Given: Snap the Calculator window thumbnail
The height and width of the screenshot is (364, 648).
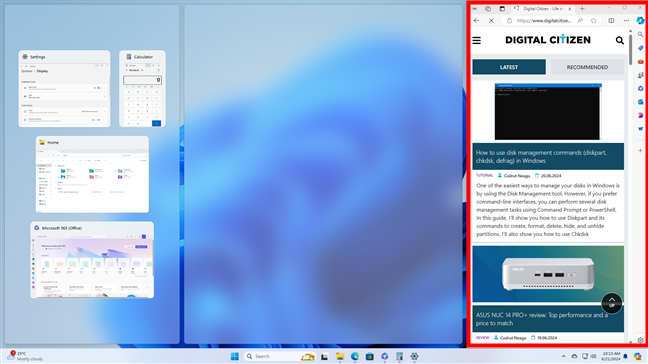Looking at the screenshot, I should [142, 89].
